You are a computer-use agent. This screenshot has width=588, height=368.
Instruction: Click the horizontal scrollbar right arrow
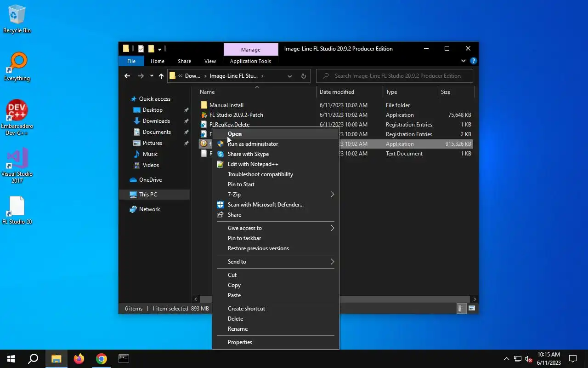tap(475, 299)
